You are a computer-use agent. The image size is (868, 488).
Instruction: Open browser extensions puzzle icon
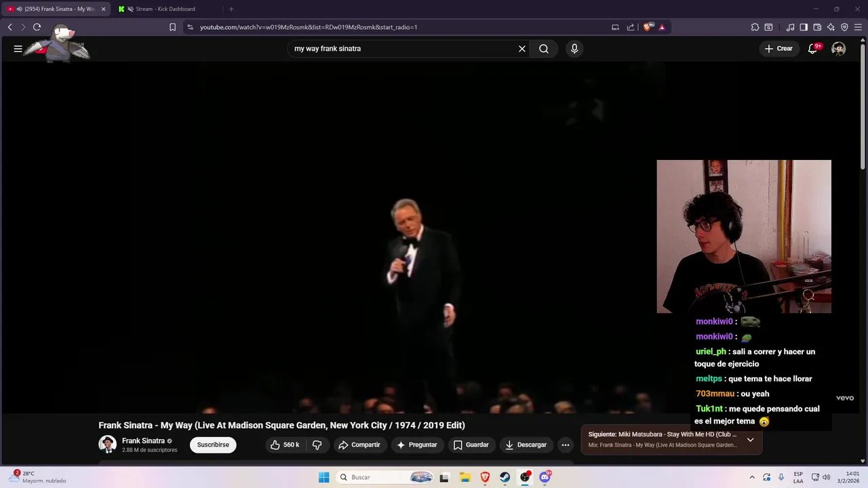(x=755, y=27)
